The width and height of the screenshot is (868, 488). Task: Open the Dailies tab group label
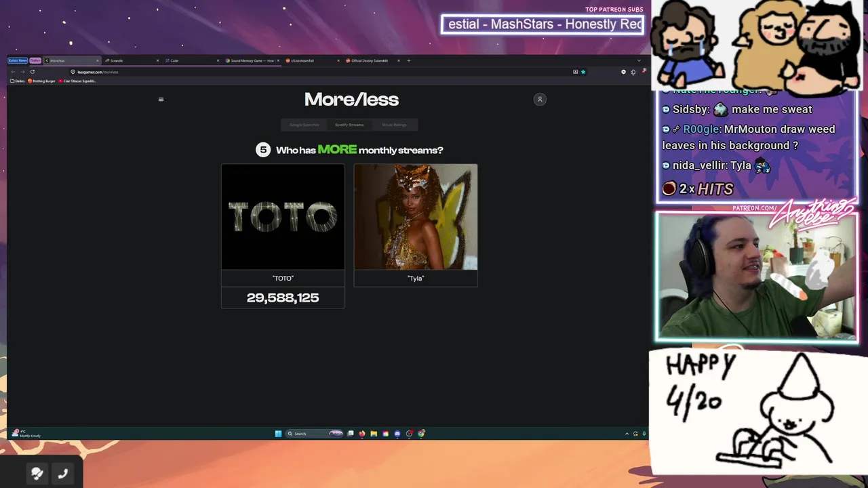(x=35, y=60)
